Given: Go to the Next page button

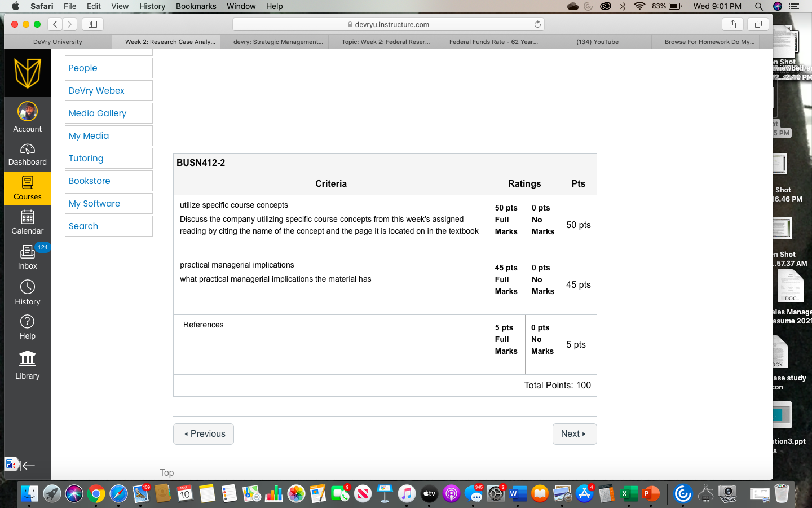Looking at the screenshot, I should click(x=574, y=434).
